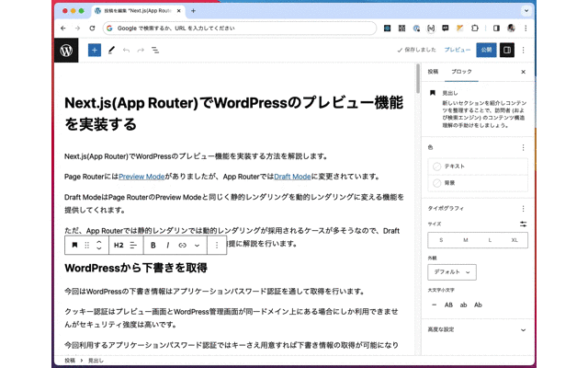588x368 pixels.
Task: Click the post title heading
Action: coord(234,113)
